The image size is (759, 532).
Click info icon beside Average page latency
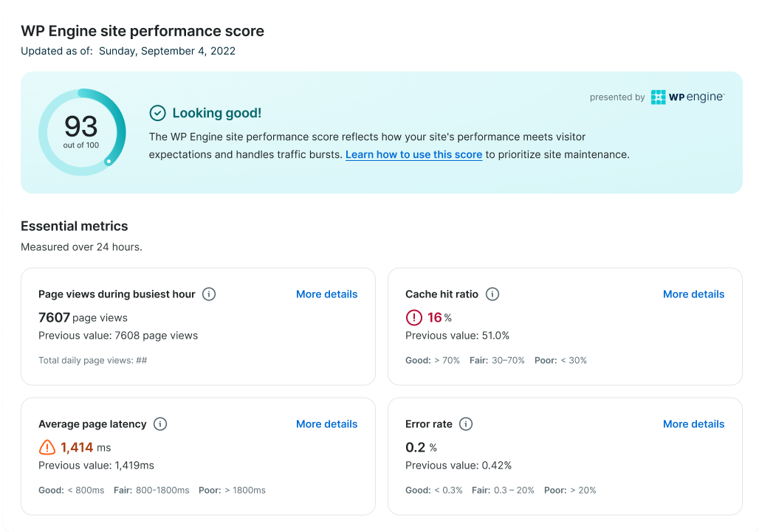pyautogui.click(x=160, y=424)
